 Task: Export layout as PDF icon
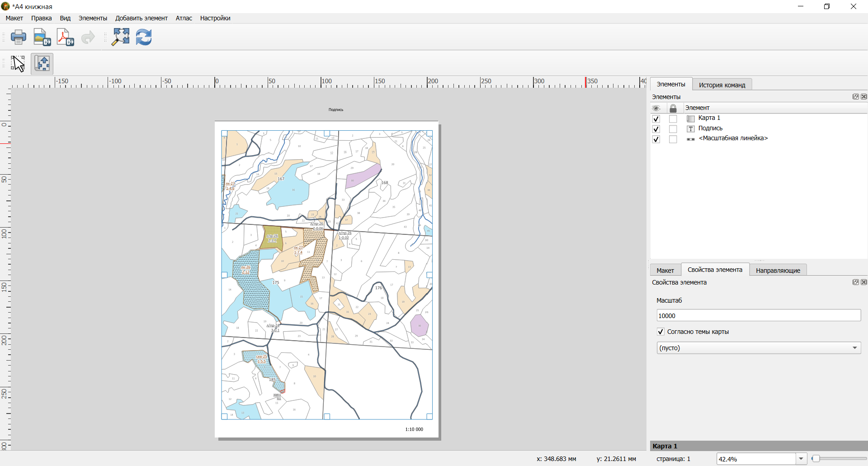(x=66, y=37)
